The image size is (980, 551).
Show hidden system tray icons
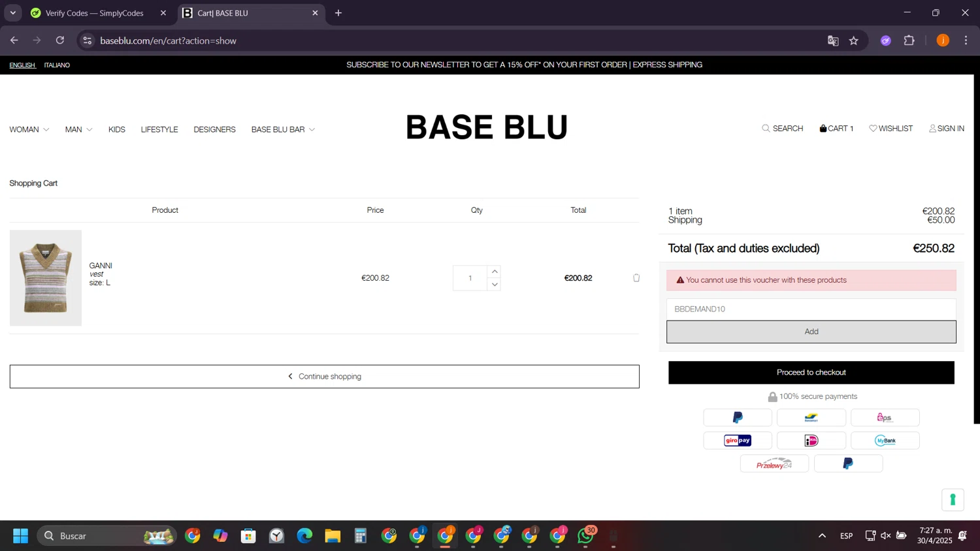822,536
